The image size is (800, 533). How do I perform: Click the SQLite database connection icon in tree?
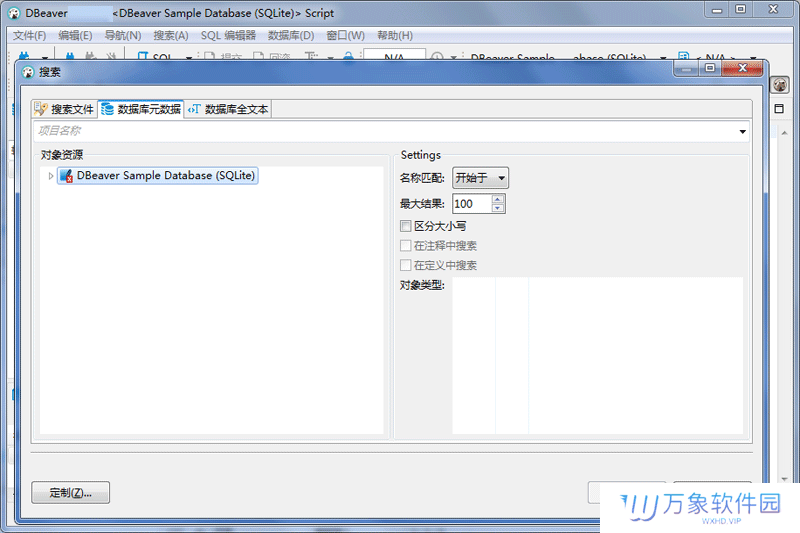(66, 176)
